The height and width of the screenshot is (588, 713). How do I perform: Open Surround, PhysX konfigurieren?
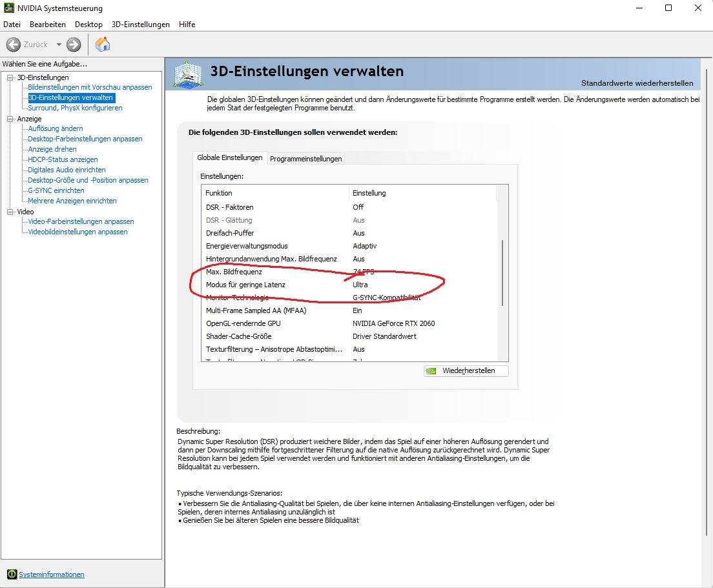coord(75,108)
